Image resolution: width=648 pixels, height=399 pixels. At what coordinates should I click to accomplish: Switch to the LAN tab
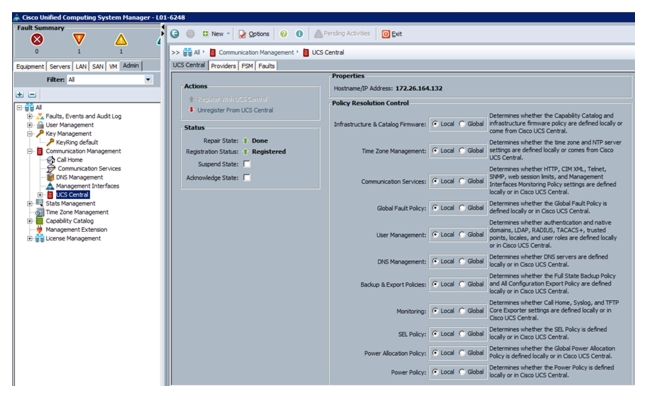(x=81, y=67)
